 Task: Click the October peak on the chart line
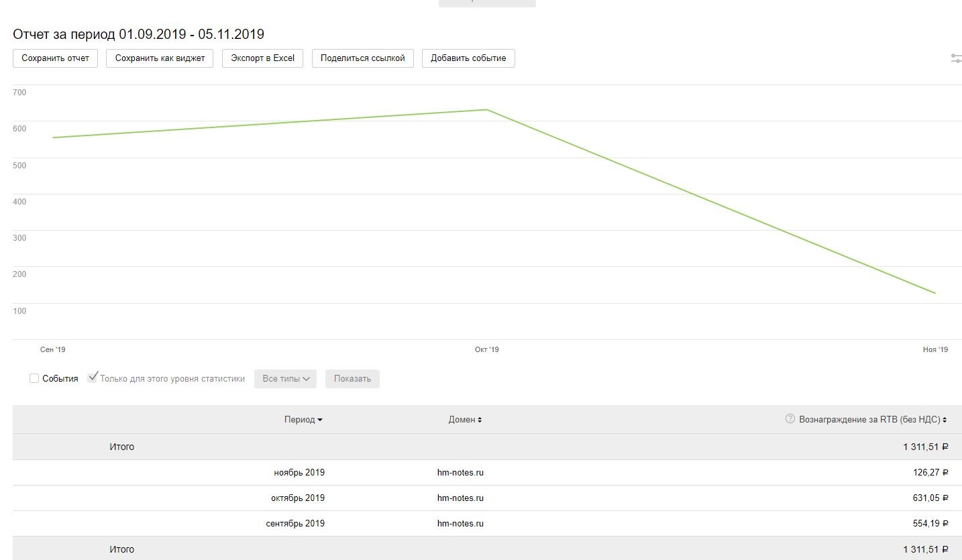coord(486,110)
